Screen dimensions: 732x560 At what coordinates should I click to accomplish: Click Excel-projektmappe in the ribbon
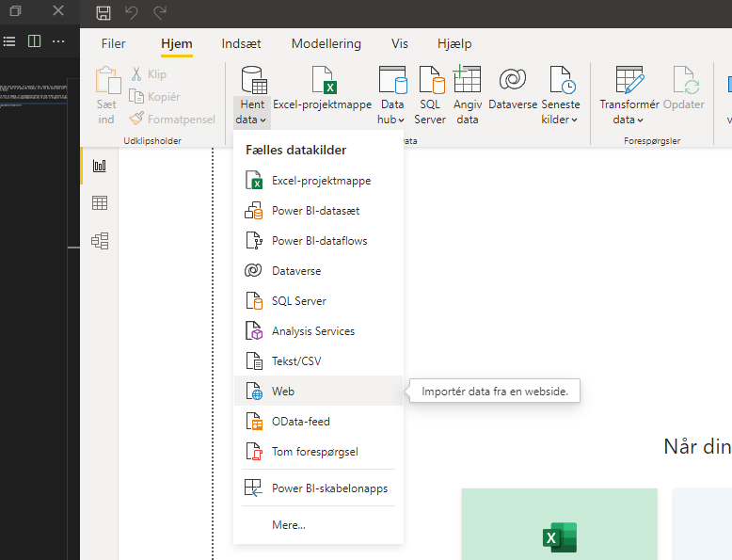click(x=323, y=88)
